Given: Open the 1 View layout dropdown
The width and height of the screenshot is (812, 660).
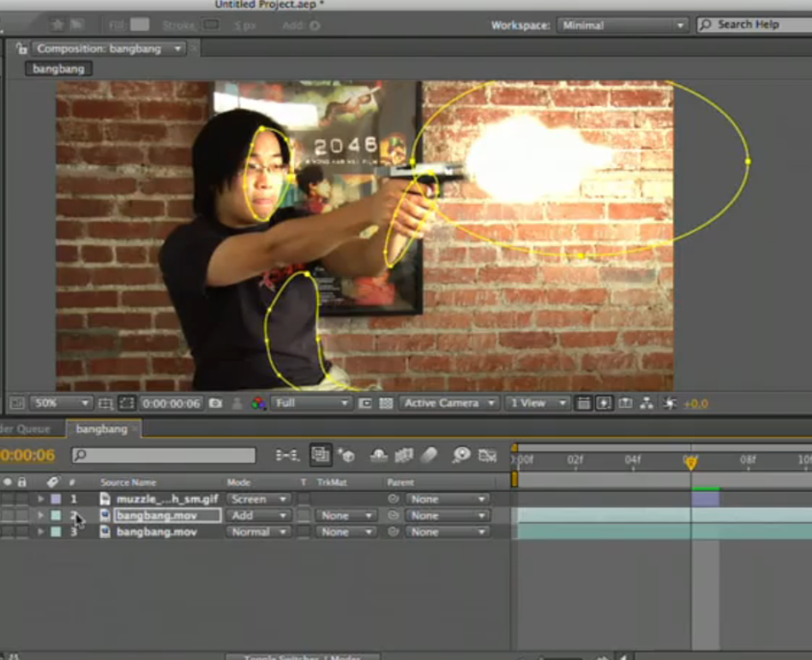Looking at the screenshot, I should click(538, 403).
